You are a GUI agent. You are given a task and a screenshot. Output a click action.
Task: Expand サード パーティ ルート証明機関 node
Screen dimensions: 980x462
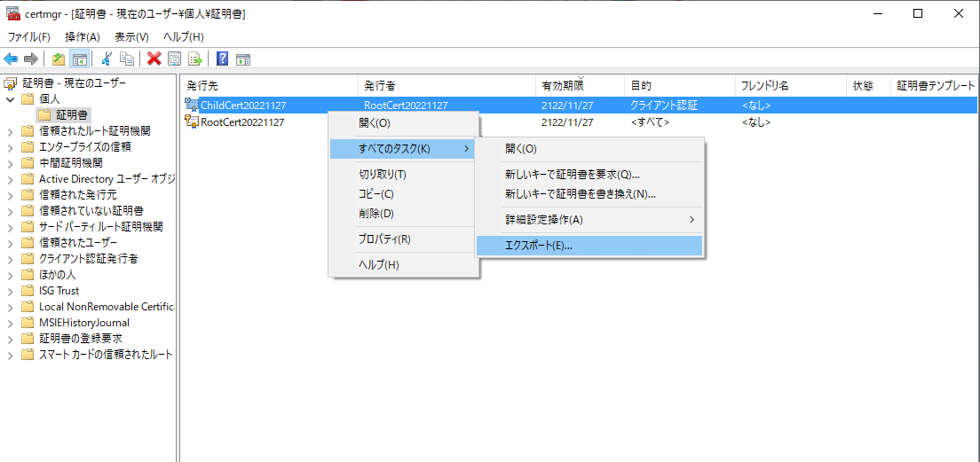pyautogui.click(x=10, y=227)
